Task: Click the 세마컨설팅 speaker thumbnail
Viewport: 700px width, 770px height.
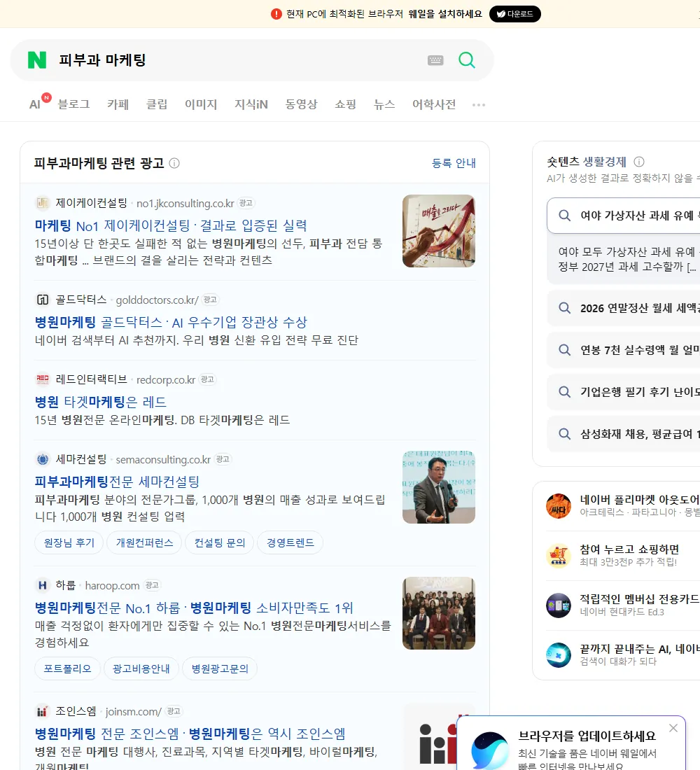Action: point(439,487)
